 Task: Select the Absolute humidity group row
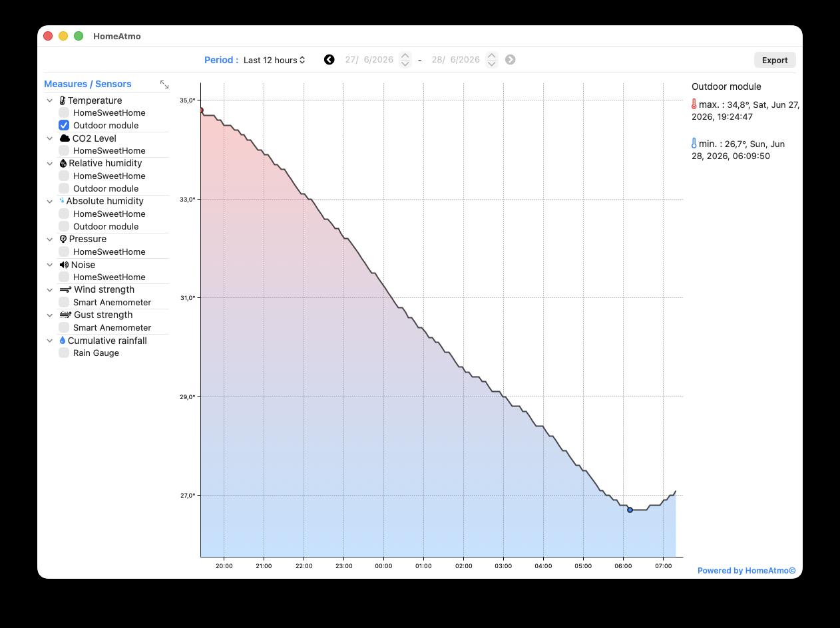(106, 201)
